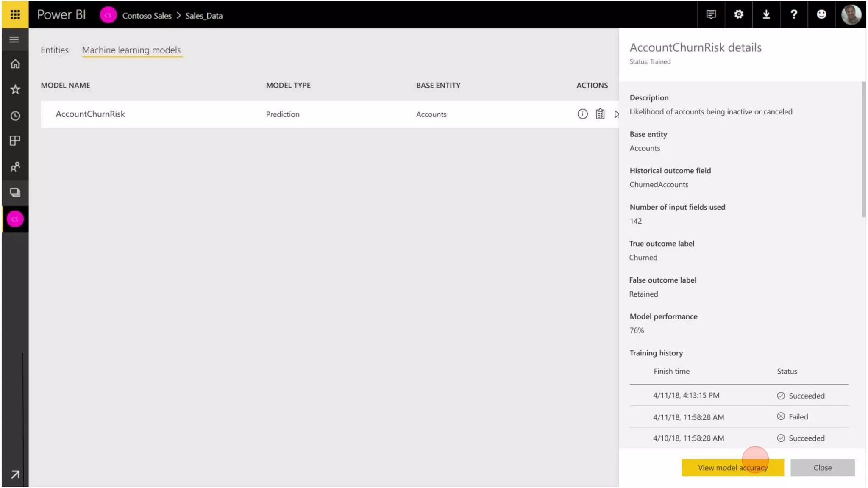Click the details pane vertical scrollbar
868x488 pixels.
click(x=863, y=149)
